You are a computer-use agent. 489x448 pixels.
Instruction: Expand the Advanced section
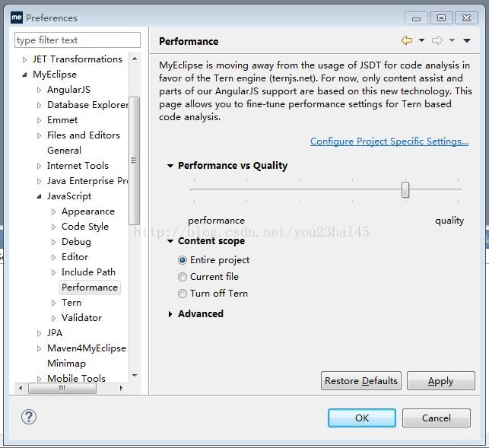[x=170, y=314]
